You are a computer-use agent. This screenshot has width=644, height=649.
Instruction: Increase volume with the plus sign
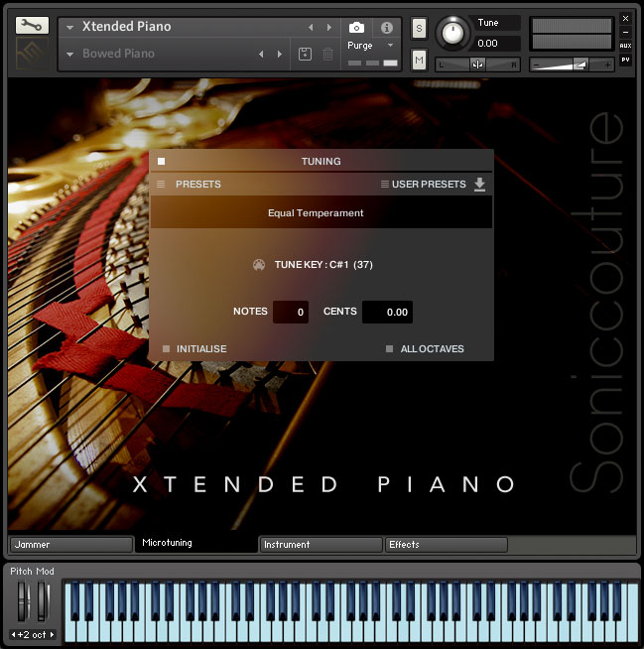click(x=607, y=65)
